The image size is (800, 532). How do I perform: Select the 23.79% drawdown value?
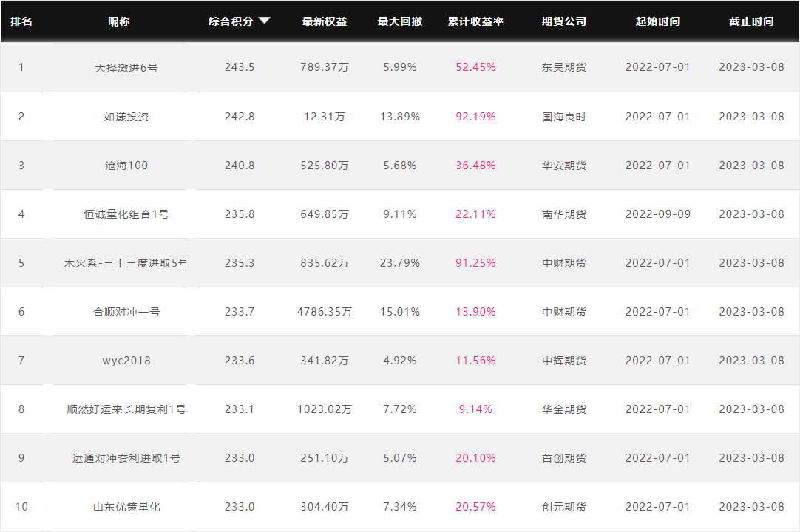(x=400, y=263)
